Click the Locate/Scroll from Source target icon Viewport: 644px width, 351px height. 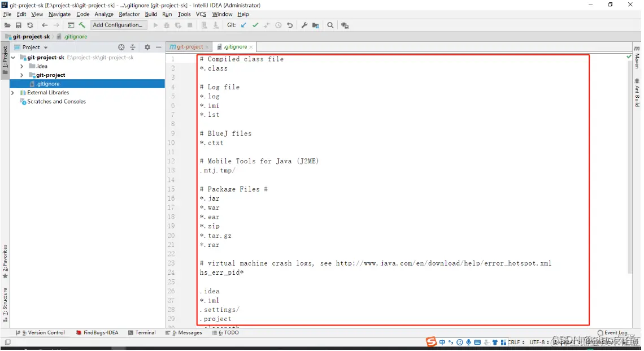pyautogui.click(x=121, y=47)
